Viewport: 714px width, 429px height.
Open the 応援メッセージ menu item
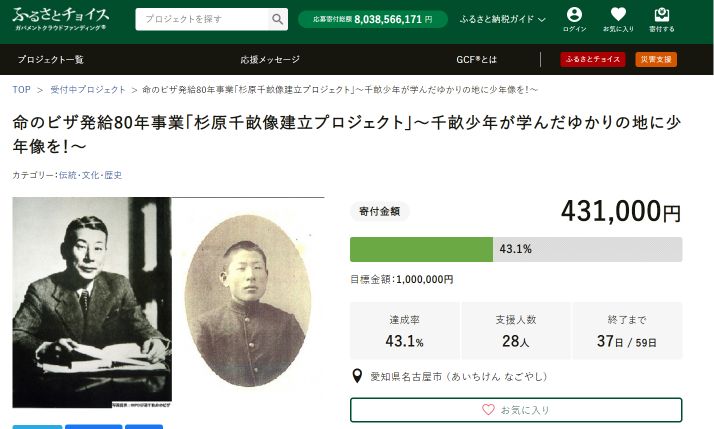[270, 59]
